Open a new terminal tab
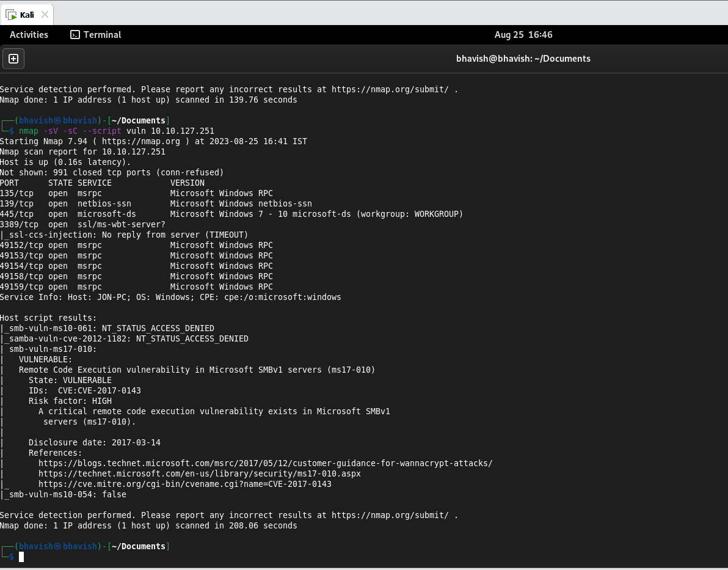This screenshot has width=728, height=570. 13,59
